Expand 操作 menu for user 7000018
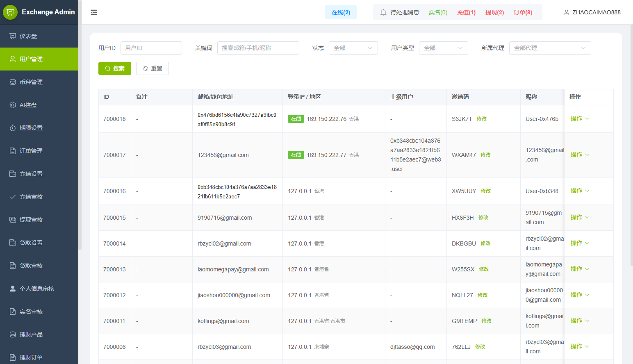Screen dimensions: 633x364 coord(580,118)
